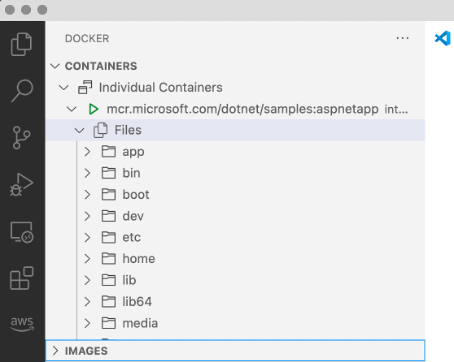Click the Individual Containers group icon
This screenshot has width=454, height=362.
coord(85,87)
